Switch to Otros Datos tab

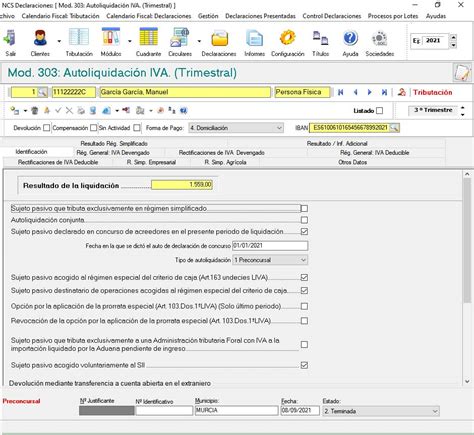point(353,162)
